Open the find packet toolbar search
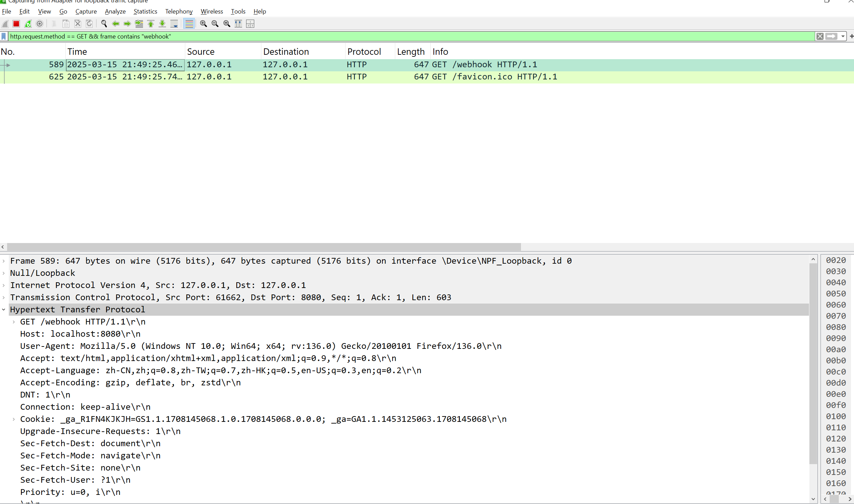 (x=104, y=23)
